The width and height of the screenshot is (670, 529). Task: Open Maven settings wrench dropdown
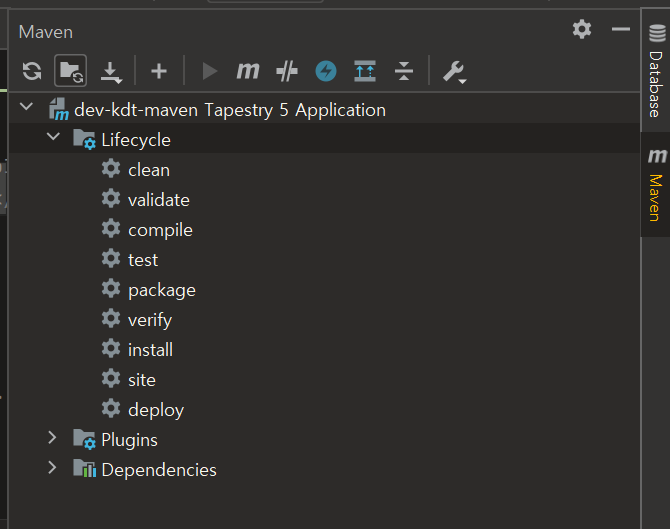point(454,72)
